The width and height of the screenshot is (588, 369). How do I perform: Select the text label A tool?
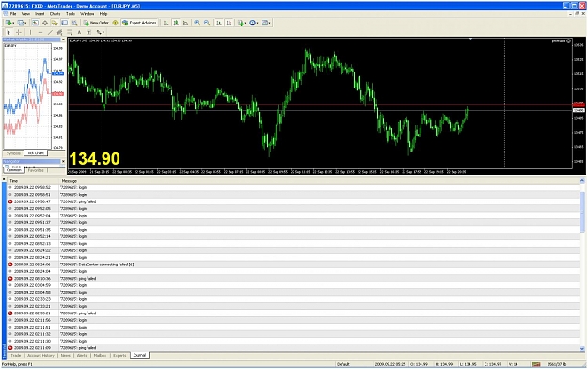tap(79, 32)
